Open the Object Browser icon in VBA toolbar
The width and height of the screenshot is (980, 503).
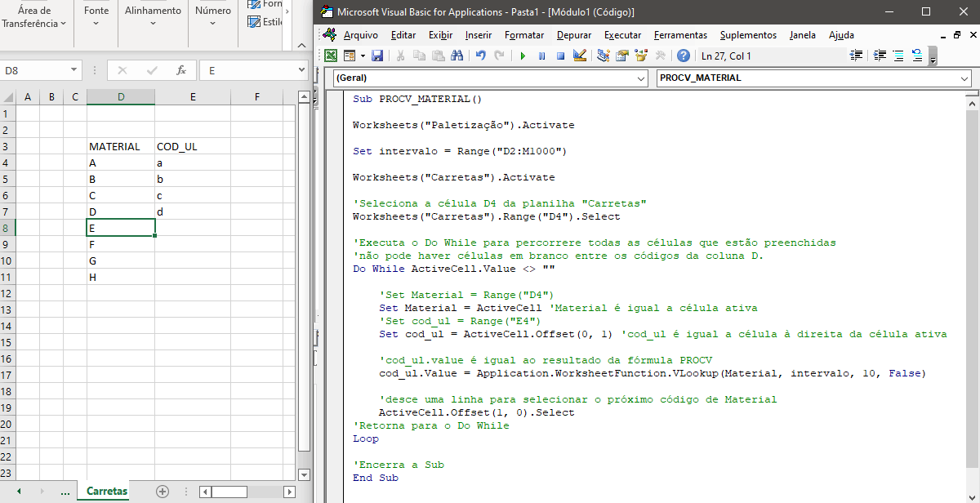(x=641, y=56)
